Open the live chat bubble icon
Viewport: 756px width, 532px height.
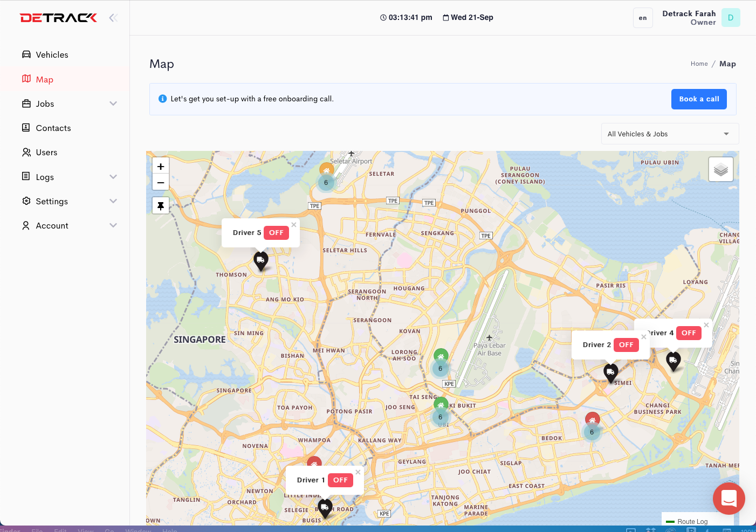(729, 499)
